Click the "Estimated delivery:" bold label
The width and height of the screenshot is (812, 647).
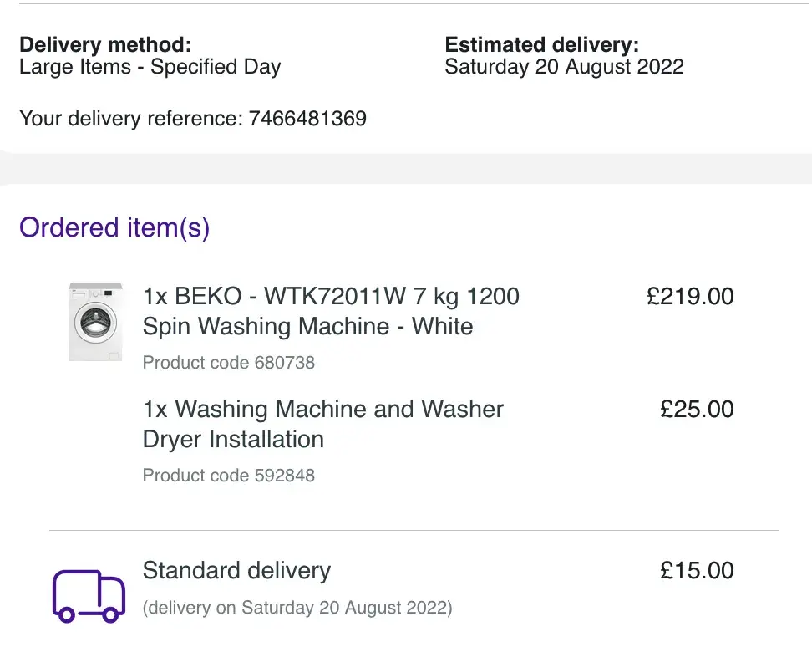click(x=541, y=44)
